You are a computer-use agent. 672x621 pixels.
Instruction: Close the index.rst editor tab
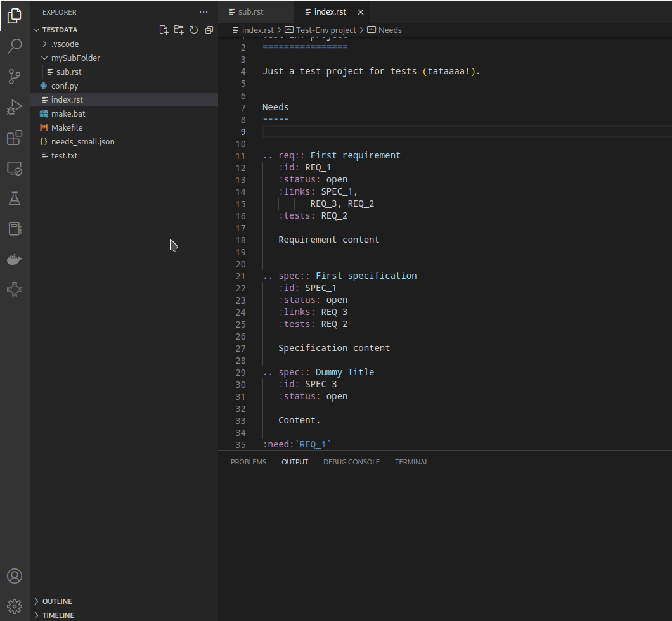pos(361,12)
